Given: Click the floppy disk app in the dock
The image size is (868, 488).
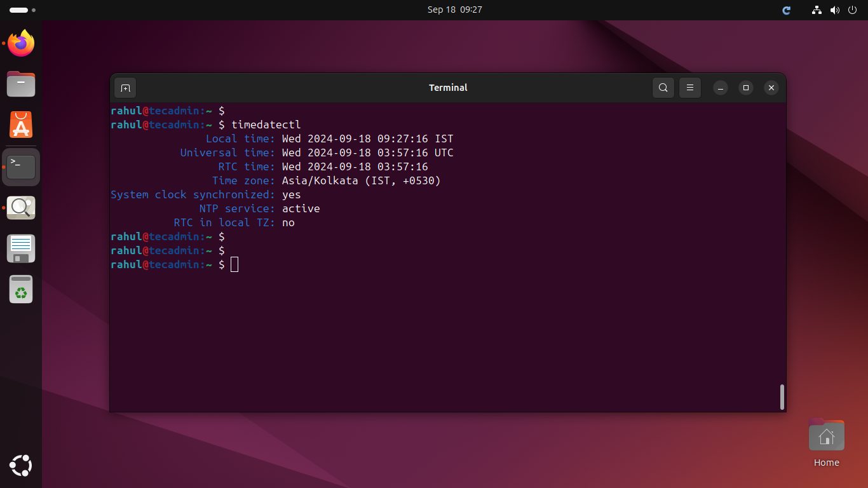Looking at the screenshot, I should (20, 248).
